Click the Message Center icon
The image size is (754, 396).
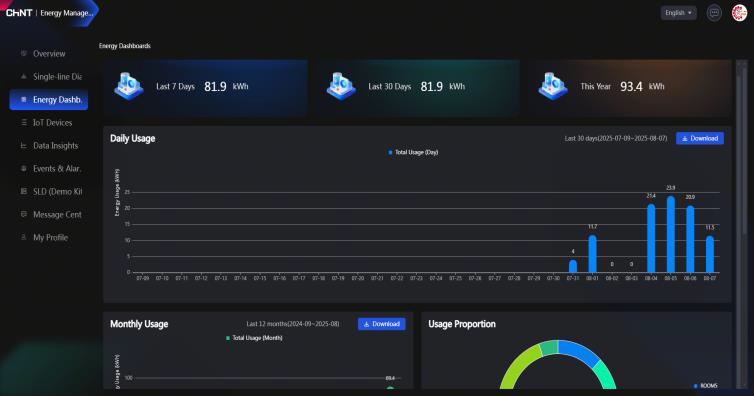coord(24,214)
